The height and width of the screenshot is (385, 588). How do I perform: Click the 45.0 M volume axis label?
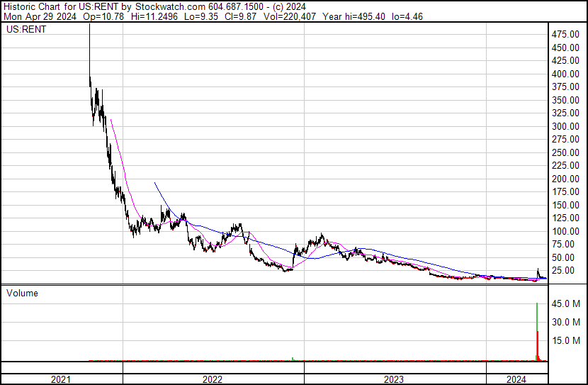point(566,303)
